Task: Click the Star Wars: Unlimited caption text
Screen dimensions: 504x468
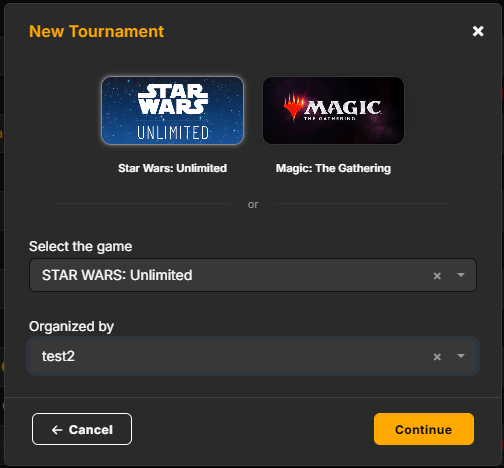Action: [x=172, y=168]
